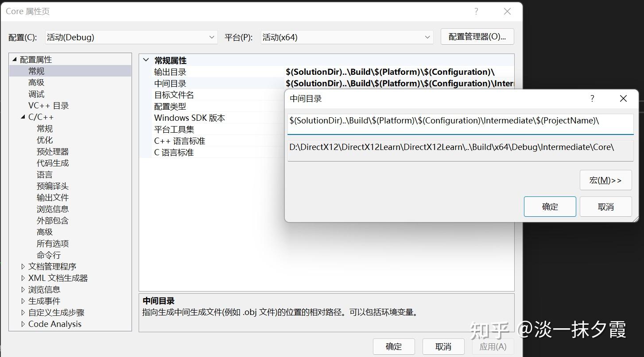Open the 平台(P) dropdown
The image size is (644, 357).
347,37
